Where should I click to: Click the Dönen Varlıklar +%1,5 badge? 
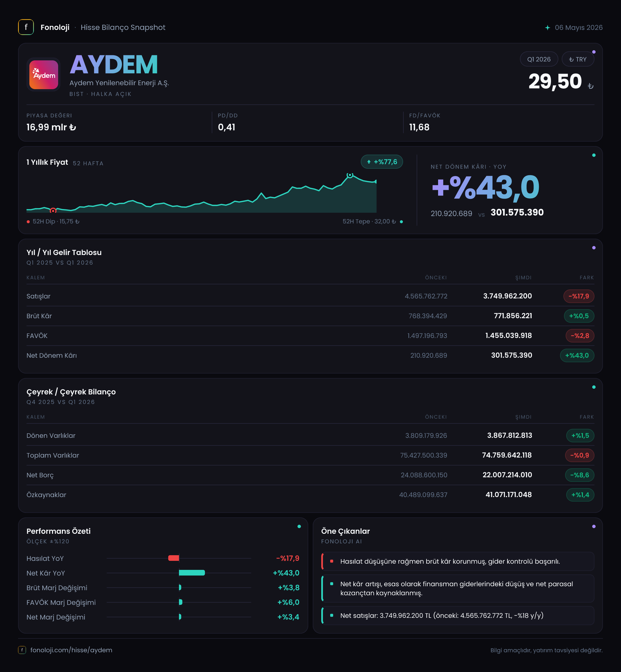[x=580, y=436]
